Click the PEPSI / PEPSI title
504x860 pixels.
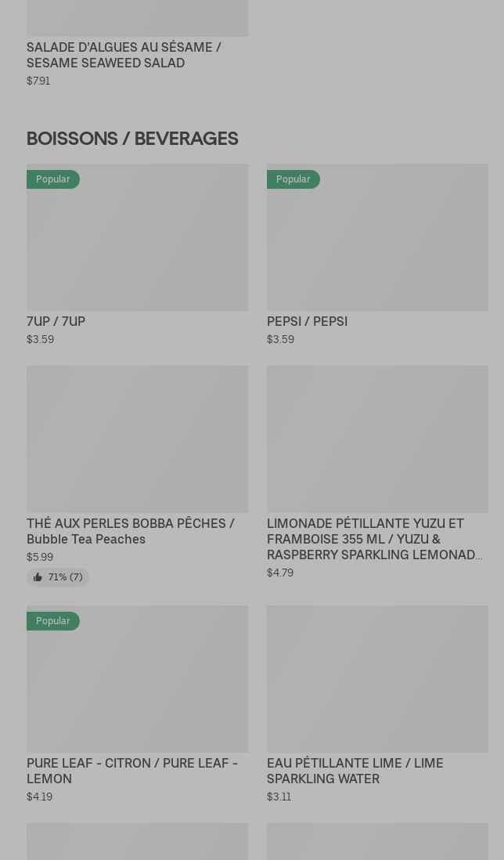(x=307, y=321)
